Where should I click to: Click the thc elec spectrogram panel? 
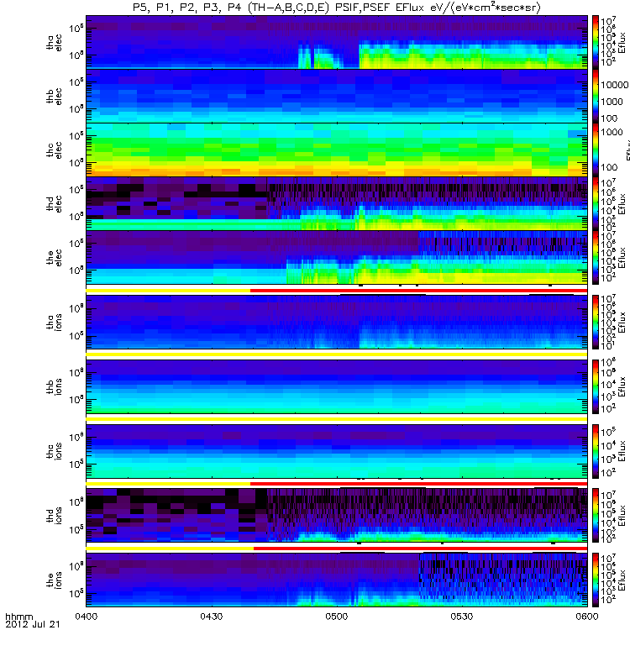click(337, 150)
